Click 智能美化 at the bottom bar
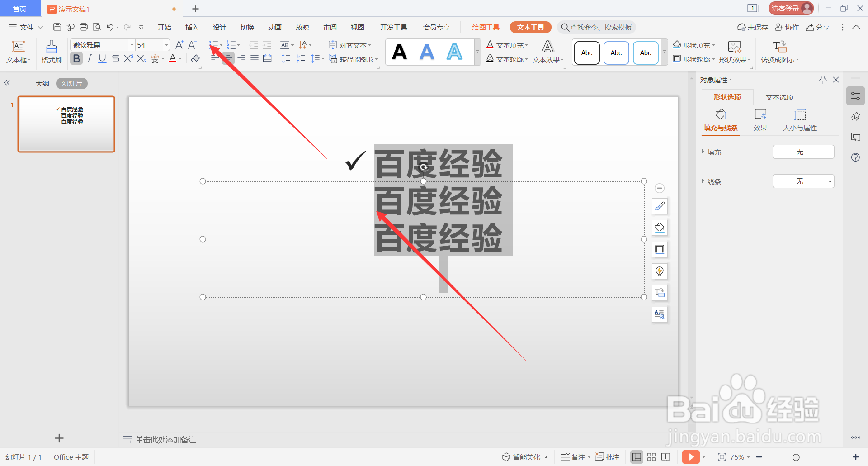Screen dimensions: 868x466 point(524,457)
